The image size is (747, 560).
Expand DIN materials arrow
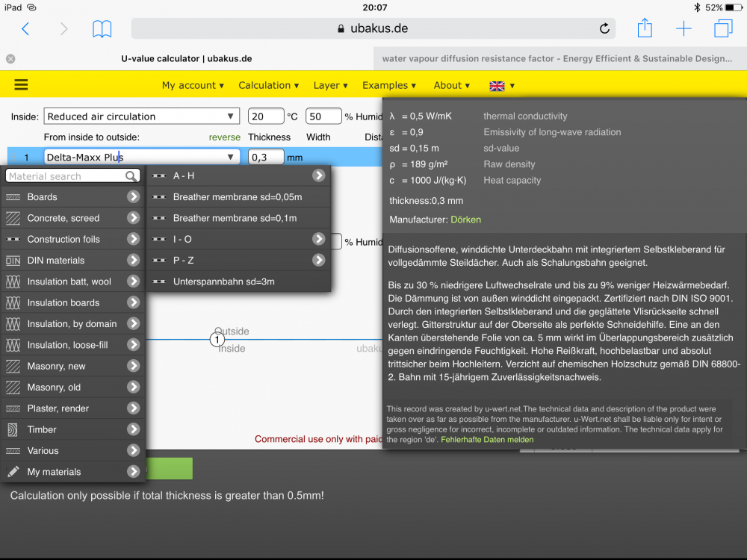pyautogui.click(x=134, y=260)
